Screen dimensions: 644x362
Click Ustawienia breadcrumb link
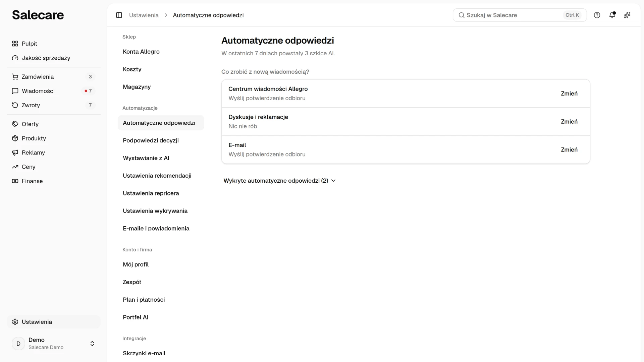tap(144, 15)
